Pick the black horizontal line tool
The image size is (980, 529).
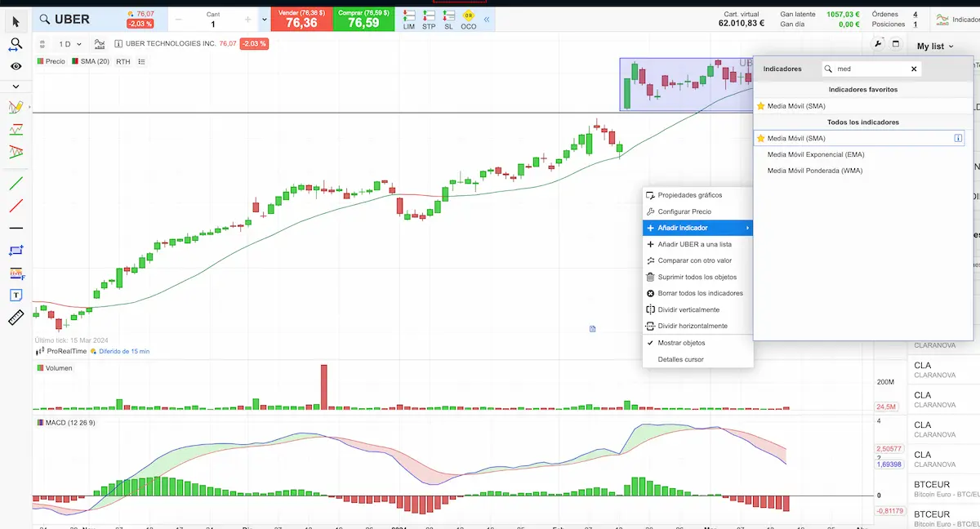click(16, 228)
